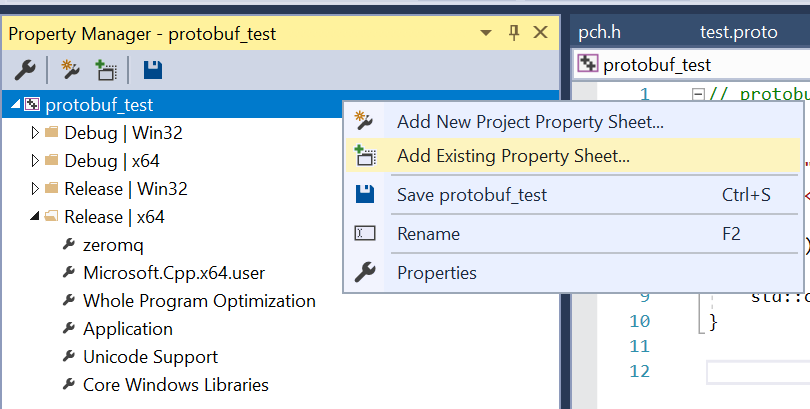The image size is (810, 409).
Task: Click Add Existing Property Sheet toolbar icon
Action: pos(105,69)
